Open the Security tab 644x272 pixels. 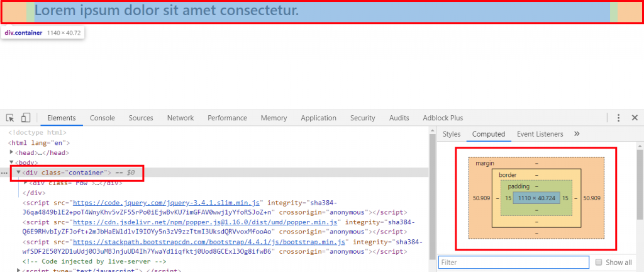pos(363,118)
